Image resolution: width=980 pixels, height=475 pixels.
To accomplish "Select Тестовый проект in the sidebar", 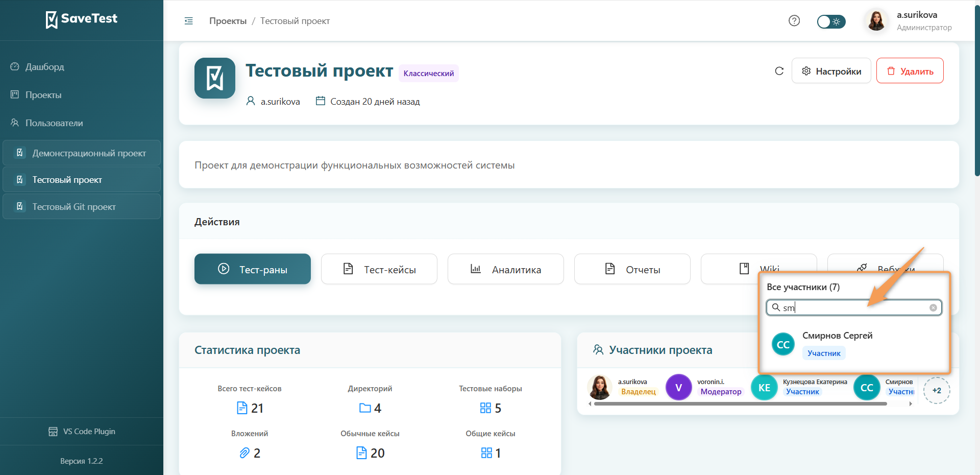I will [x=82, y=180].
